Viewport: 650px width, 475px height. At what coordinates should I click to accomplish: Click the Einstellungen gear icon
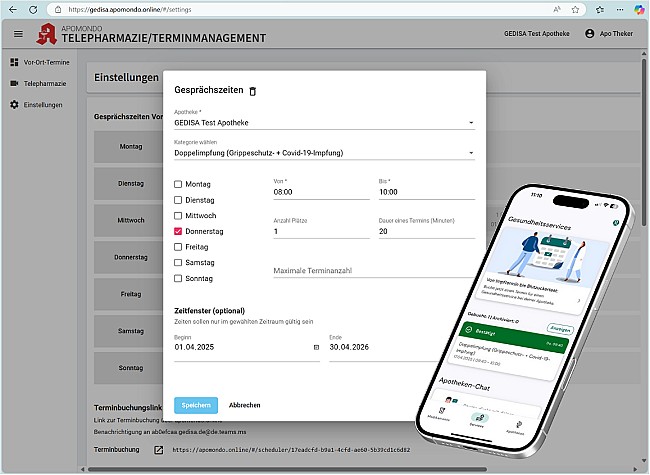(14, 104)
